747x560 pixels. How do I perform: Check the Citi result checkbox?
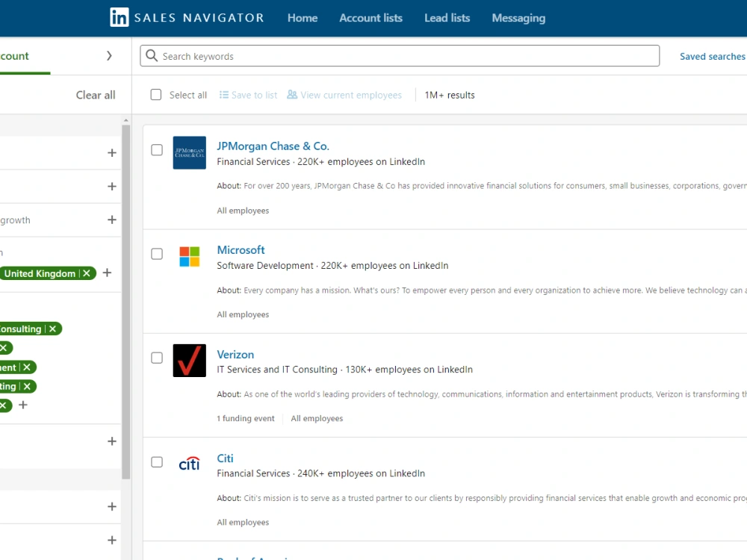(x=157, y=462)
